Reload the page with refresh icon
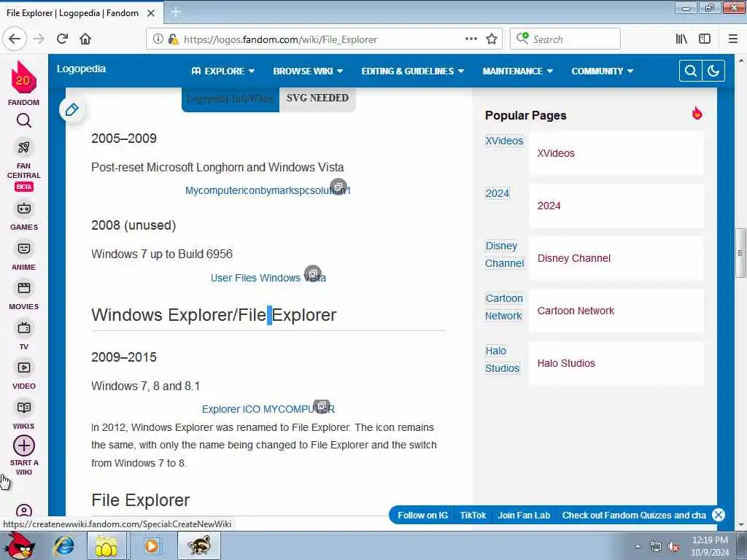The image size is (747, 560). tap(62, 39)
